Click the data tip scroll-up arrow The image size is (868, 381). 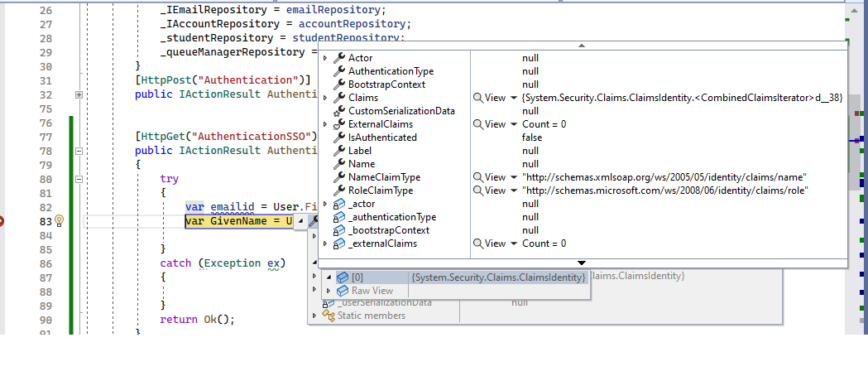pyautogui.click(x=581, y=46)
